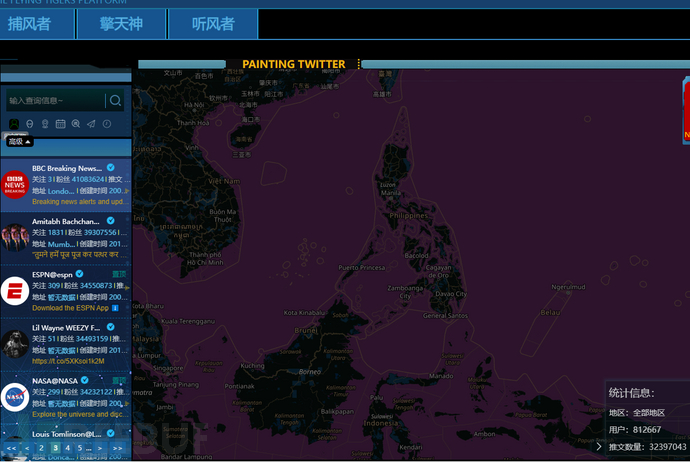Click the NASA logo avatar
The height and width of the screenshot is (463, 690).
click(15, 397)
